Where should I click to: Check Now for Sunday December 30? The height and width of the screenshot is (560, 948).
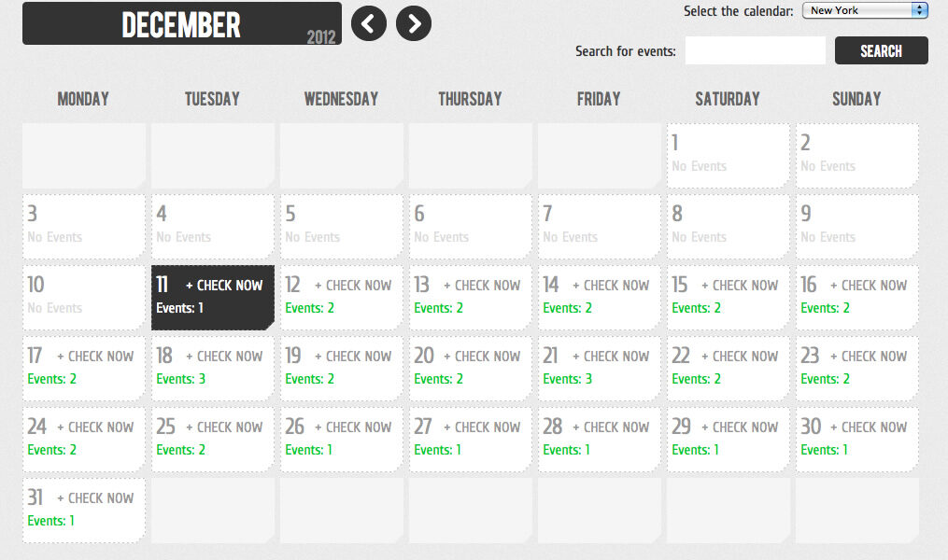click(x=869, y=427)
